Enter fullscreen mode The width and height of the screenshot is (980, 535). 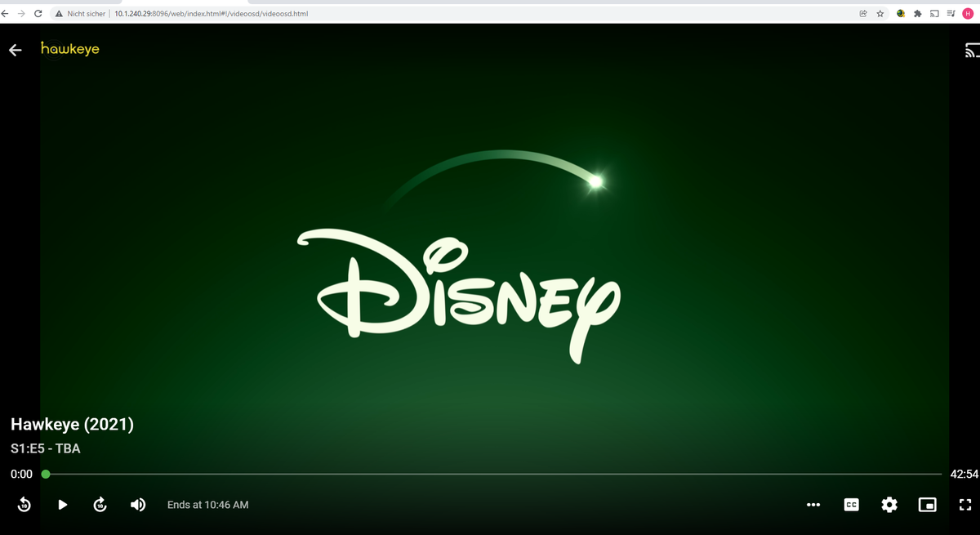965,505
